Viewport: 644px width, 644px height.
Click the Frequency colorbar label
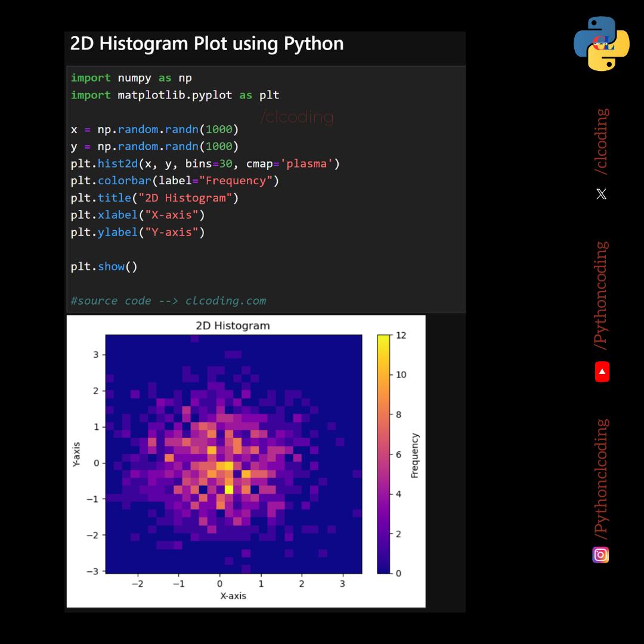(415, 456)
